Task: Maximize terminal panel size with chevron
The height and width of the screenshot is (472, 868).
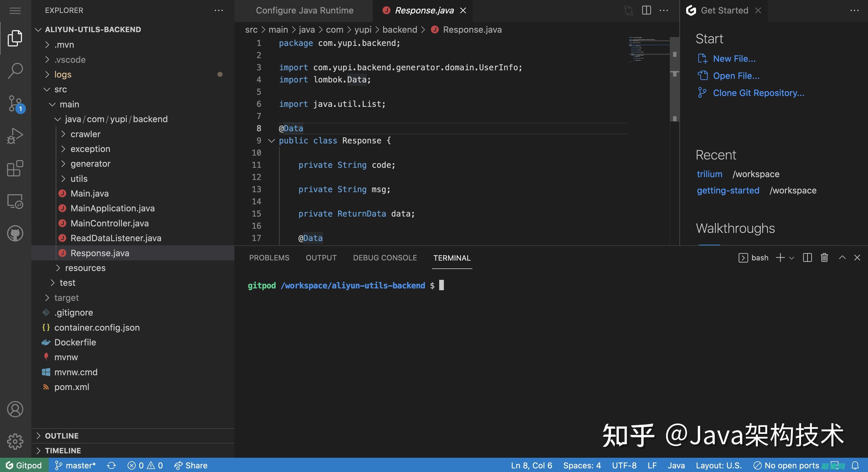Action: pyautogui.click(x=842, y=258)
